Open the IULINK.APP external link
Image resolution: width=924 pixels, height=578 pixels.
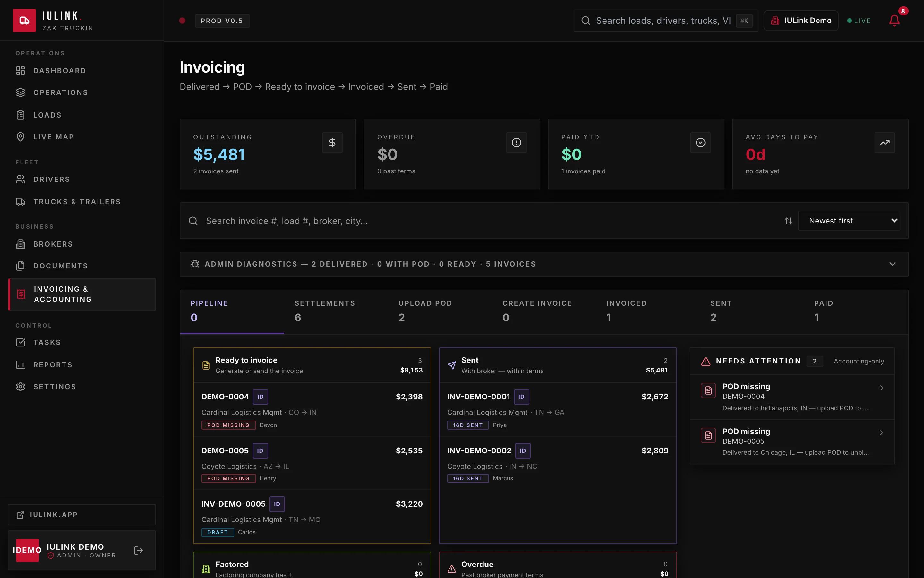(x=82, y=515)
